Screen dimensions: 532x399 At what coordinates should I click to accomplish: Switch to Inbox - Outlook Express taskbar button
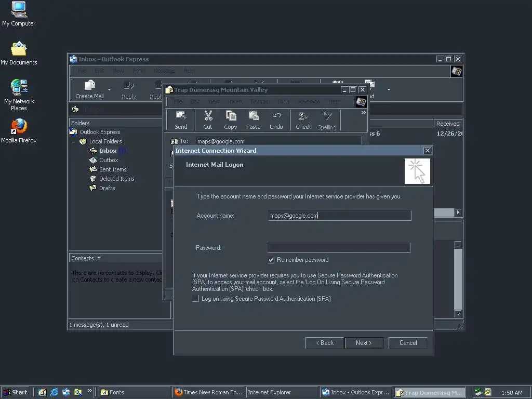[x=356, y=392]
